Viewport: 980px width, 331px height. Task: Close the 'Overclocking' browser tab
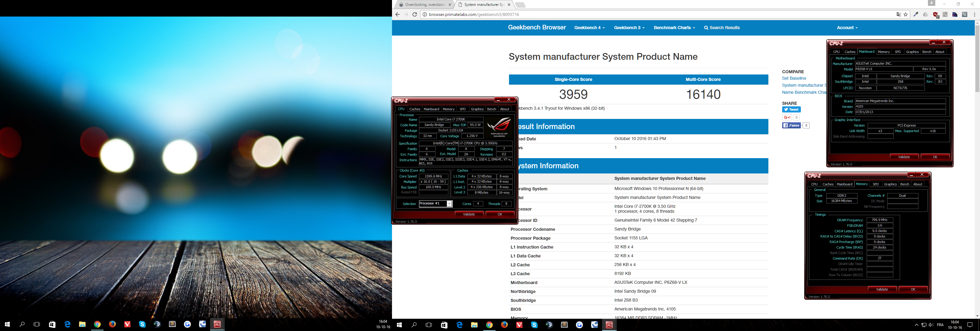pos(450,5)
